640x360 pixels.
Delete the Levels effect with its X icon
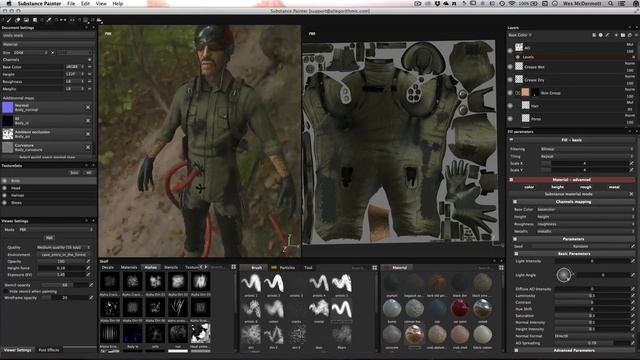pos(633,57)
